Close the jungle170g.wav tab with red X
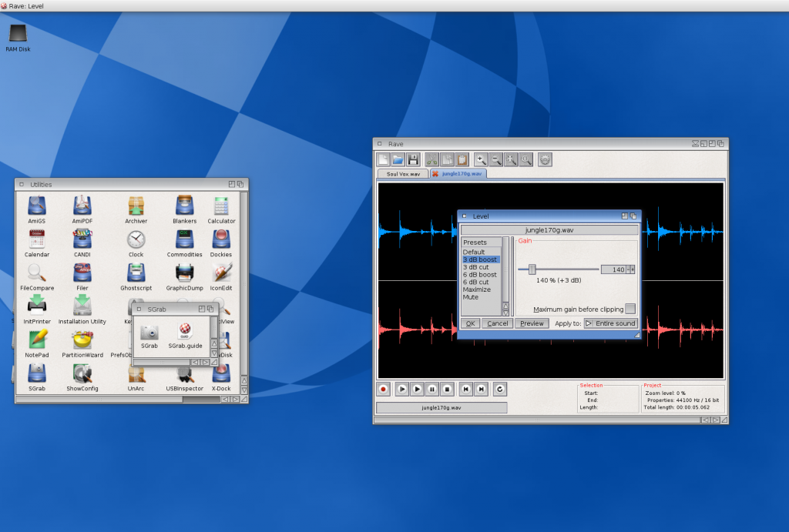This screenshot has width=789, height=532. click(x=435, y=174)
